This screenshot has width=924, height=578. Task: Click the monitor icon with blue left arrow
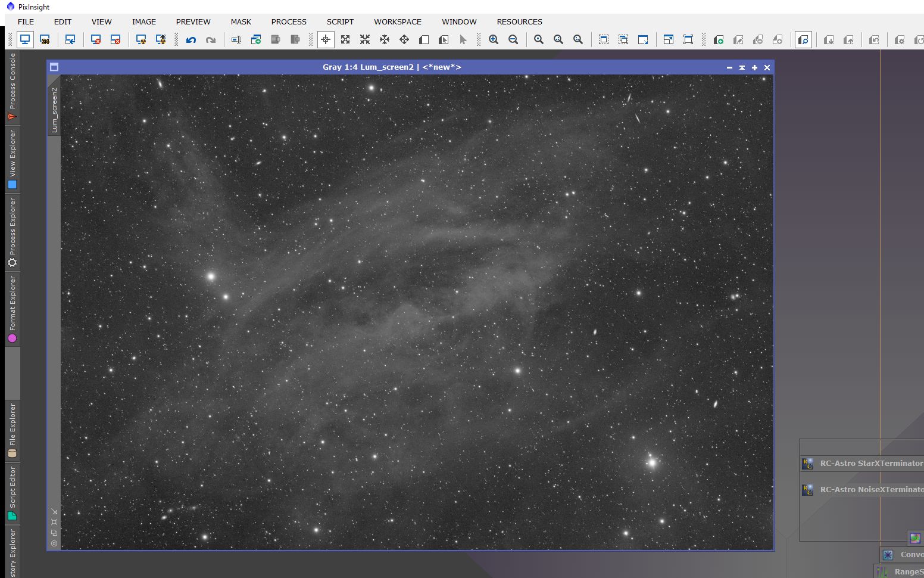click(x=70, y=40)
